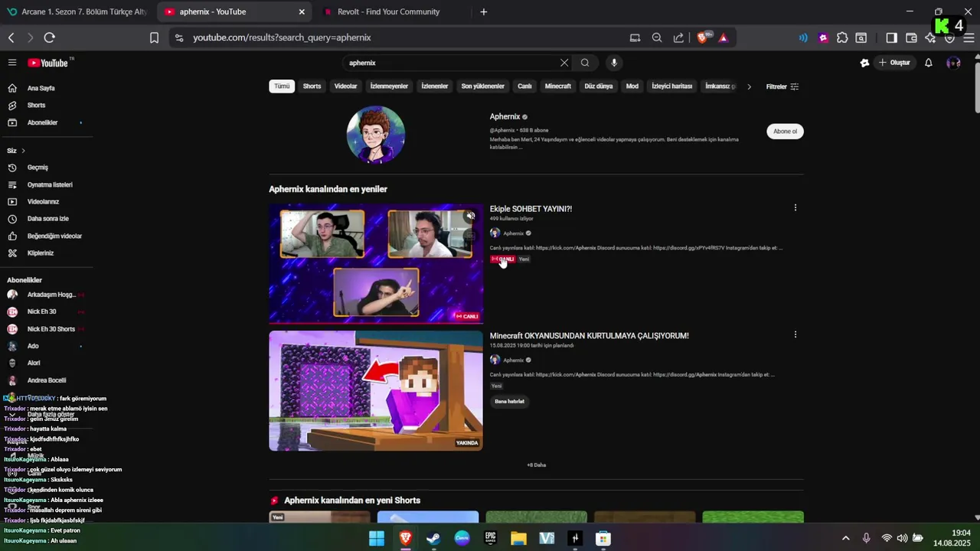Click the search magnifier button
Image resolution: width=980 pixels, height=551 pixels.
585,63
